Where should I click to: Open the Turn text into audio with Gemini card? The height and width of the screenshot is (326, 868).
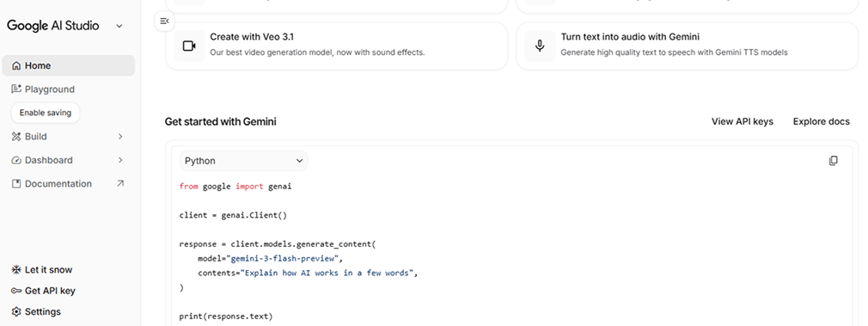(687, 46)
